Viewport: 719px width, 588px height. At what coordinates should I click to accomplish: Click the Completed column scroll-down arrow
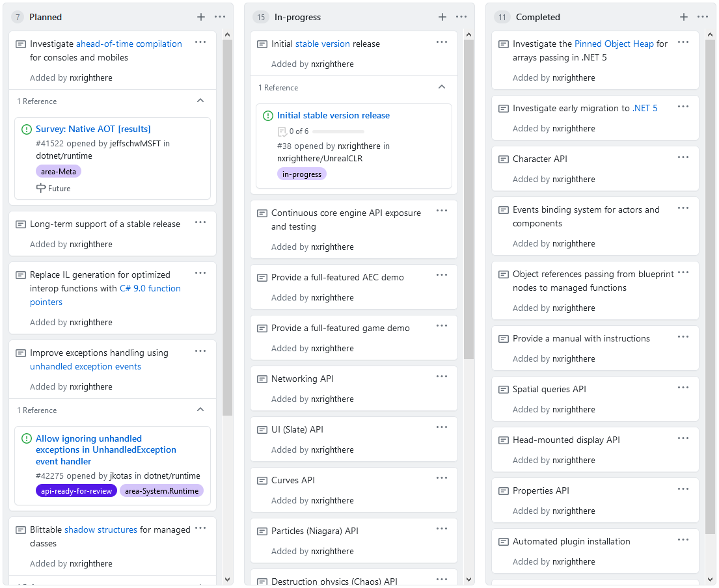(x=711, y=580)
